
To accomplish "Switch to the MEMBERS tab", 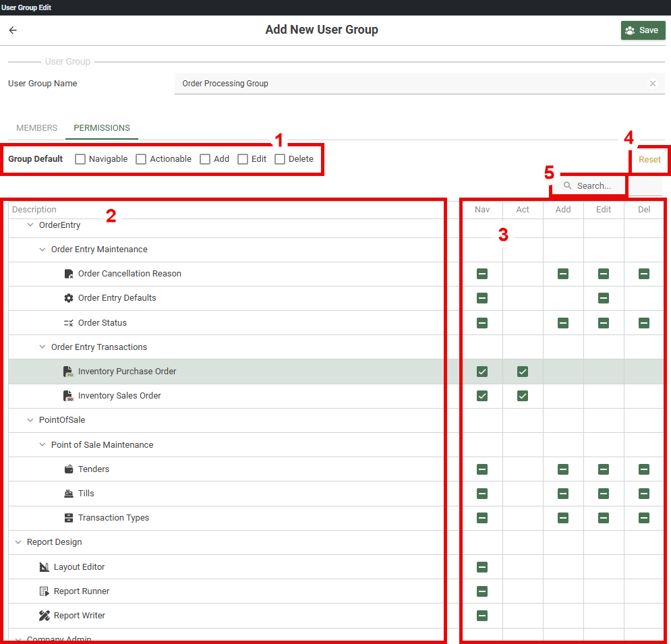I will [36, 127].
